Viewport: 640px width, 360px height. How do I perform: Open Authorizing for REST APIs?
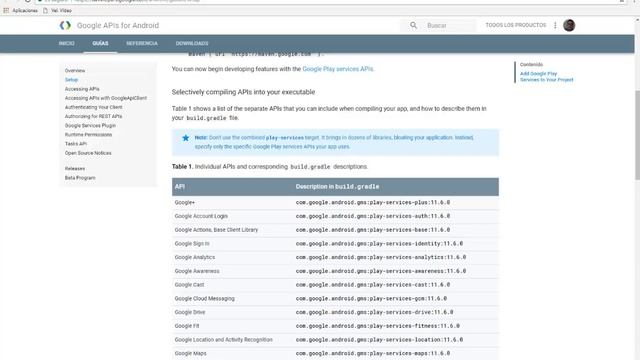(x=93, y=116)
